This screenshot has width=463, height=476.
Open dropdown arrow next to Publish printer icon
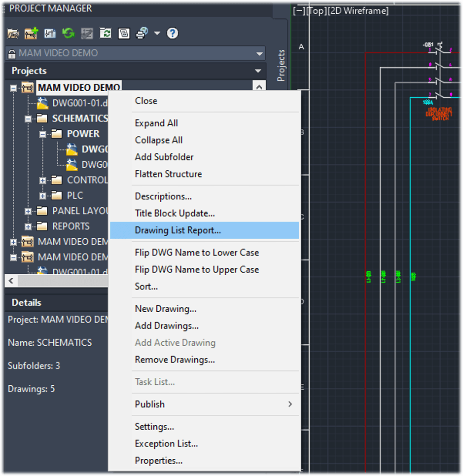click(x=157, y=33)
